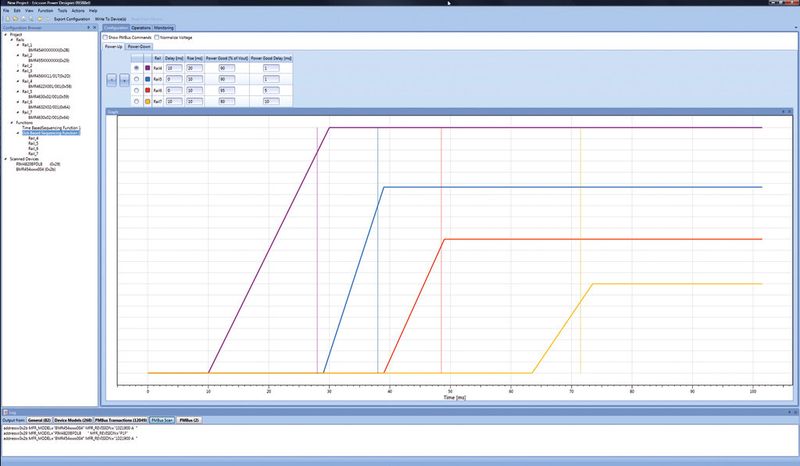Select the 0x29 scanned device tree item
The height and width of the screenshot is (466, 800).
tap(38, 164)
